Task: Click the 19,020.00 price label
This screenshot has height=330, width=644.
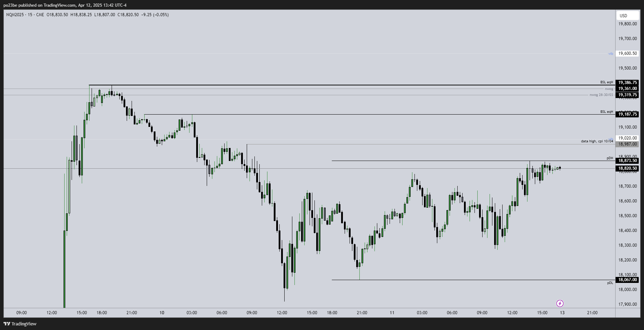Action: pyautogui.click(x=627, y=138)
